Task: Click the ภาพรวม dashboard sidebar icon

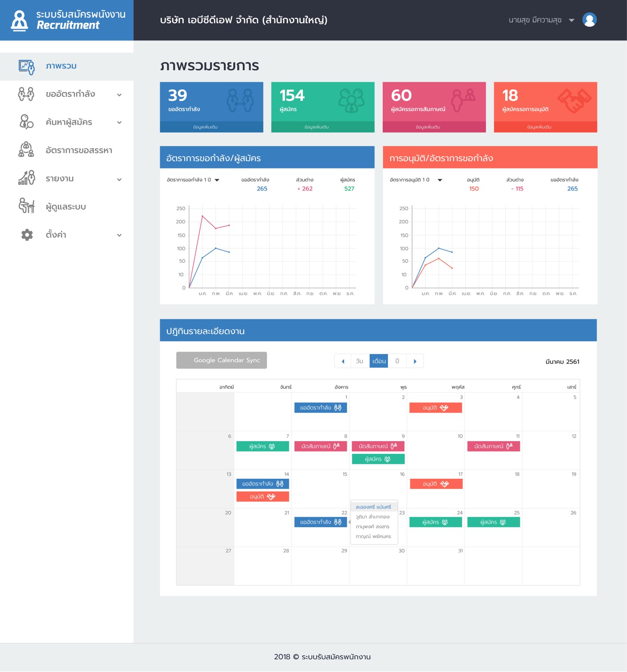Action: 27,67
